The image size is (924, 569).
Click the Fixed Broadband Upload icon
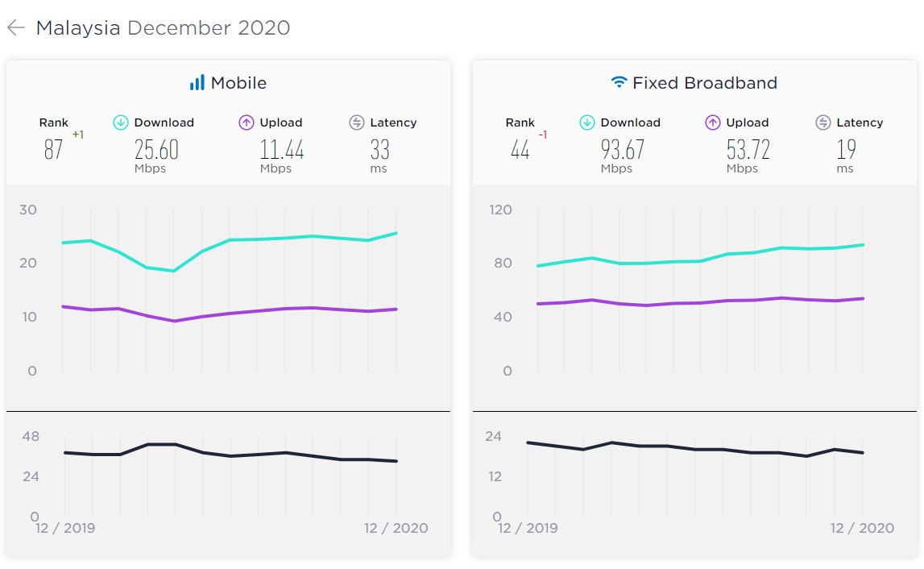point(713,123)
